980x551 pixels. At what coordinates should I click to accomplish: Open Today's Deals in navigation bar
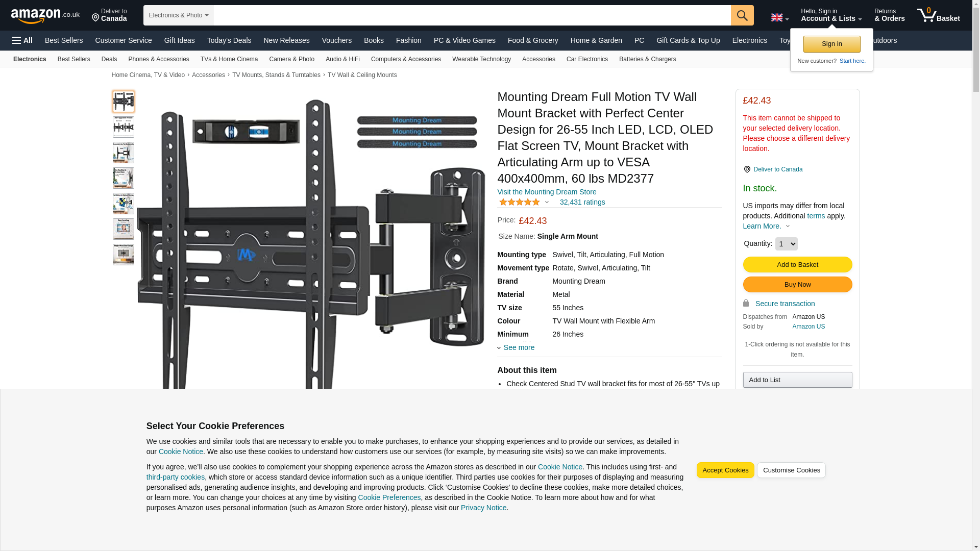(229, 40)
